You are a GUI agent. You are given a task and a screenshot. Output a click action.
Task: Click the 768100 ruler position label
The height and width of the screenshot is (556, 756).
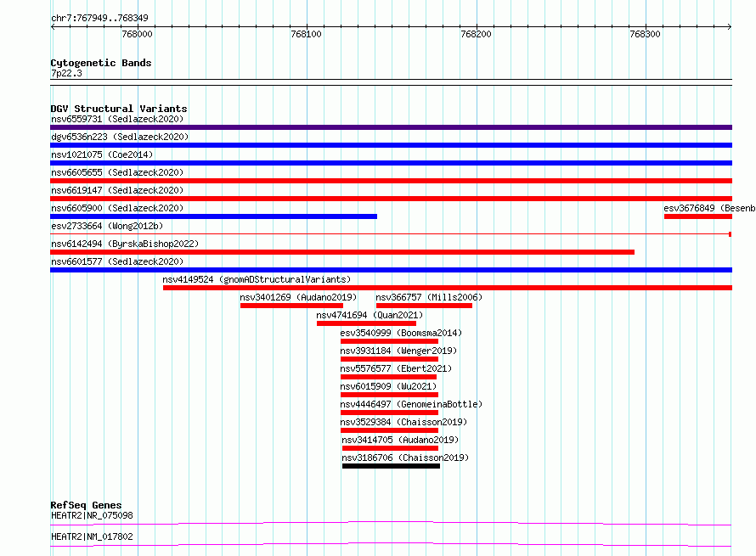pyautogui.click(x=306, y=34)
